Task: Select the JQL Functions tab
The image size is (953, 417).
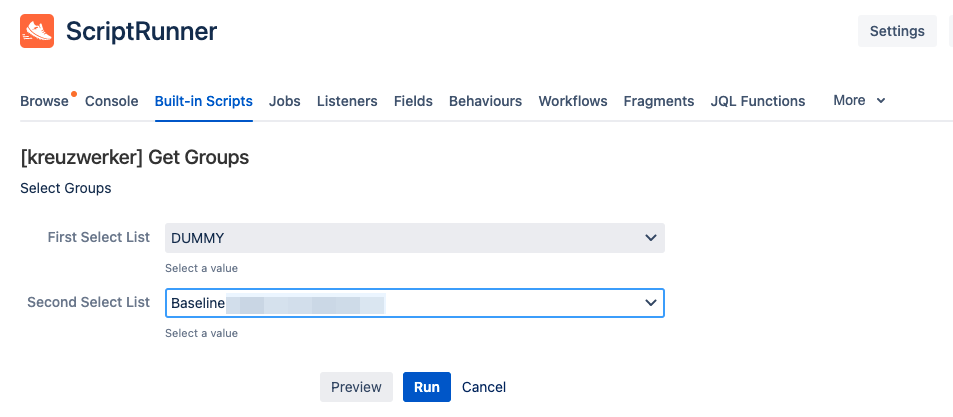Action: pyautogui.click(x=758, y=101)
